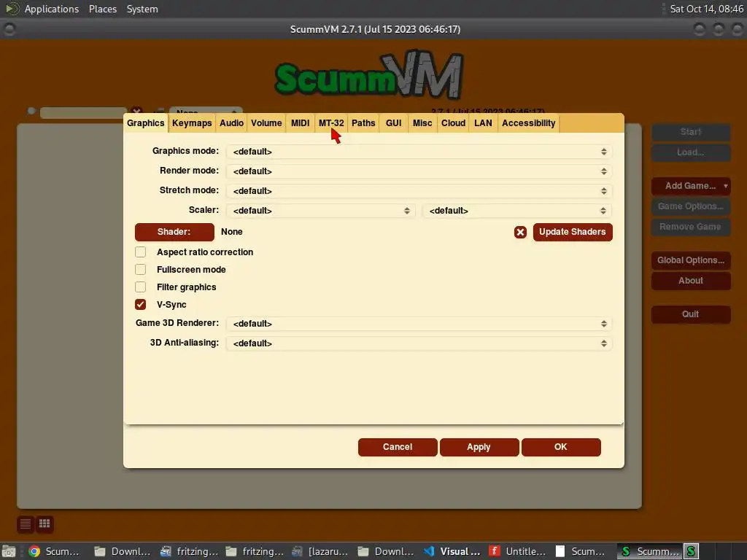Open the Scumm text document in taskbar
The height and width of the screenshot is (560, 747).
tap(580, 551)
